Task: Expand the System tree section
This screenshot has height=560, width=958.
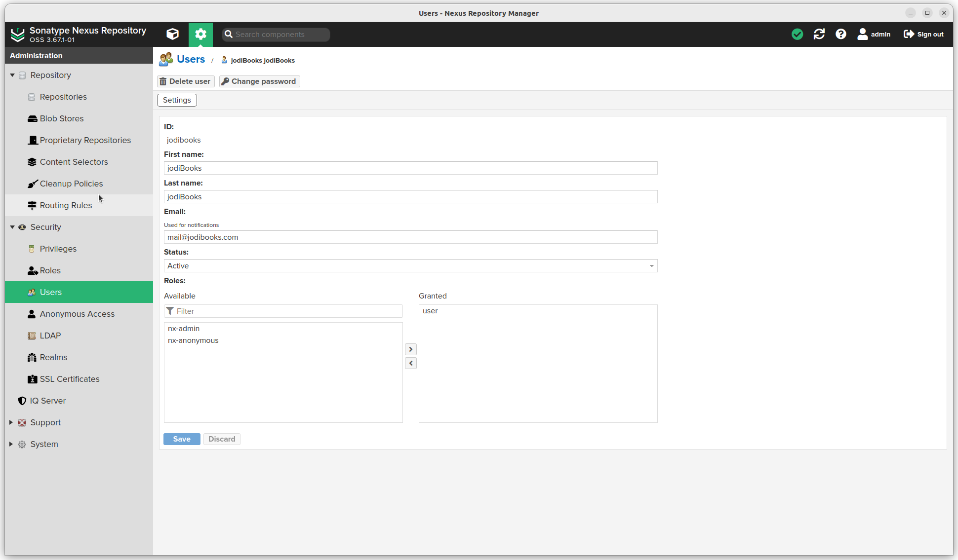Action: point(11,444)
